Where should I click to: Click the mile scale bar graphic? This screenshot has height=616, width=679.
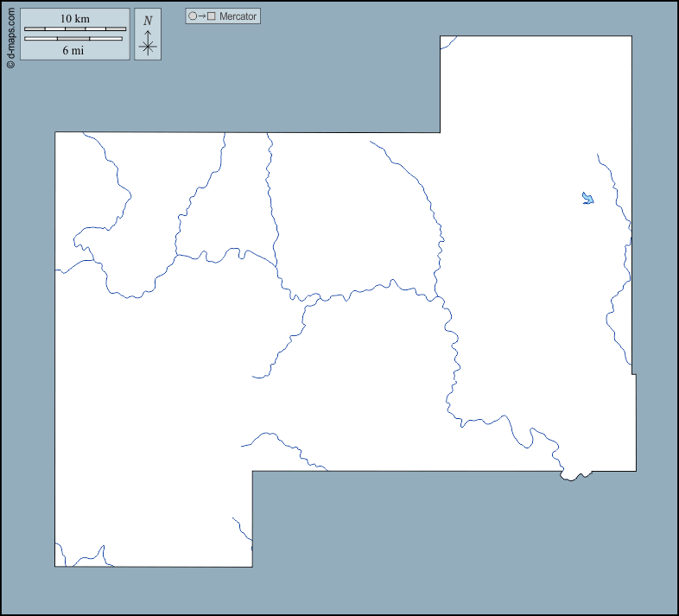(73, 39)
